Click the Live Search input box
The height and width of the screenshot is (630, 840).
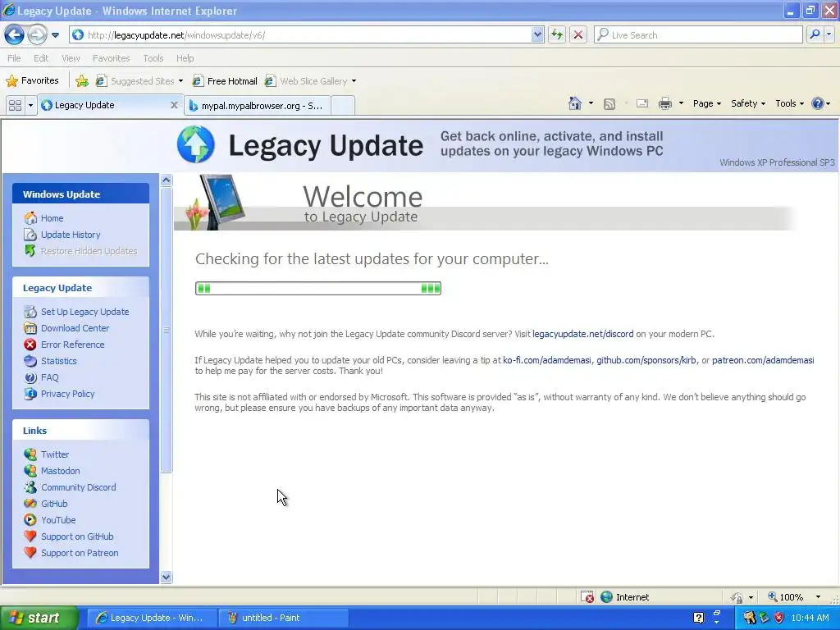(698, 34)
